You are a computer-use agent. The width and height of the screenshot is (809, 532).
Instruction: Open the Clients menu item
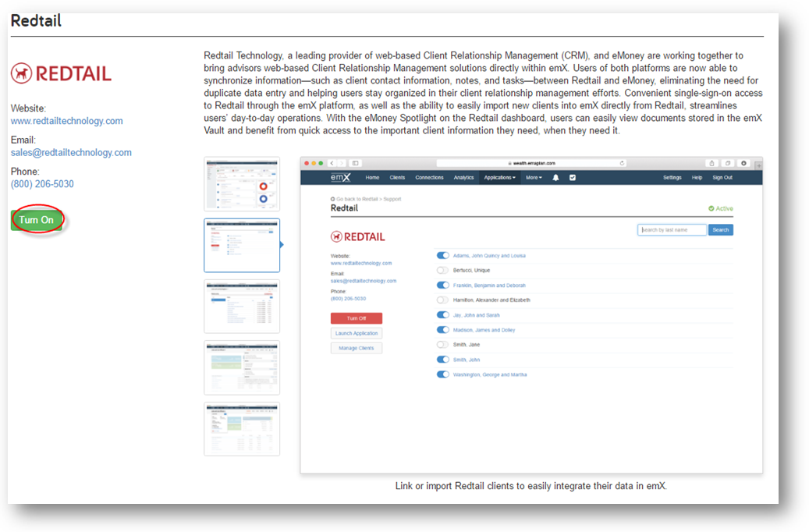tap(397, 178)
